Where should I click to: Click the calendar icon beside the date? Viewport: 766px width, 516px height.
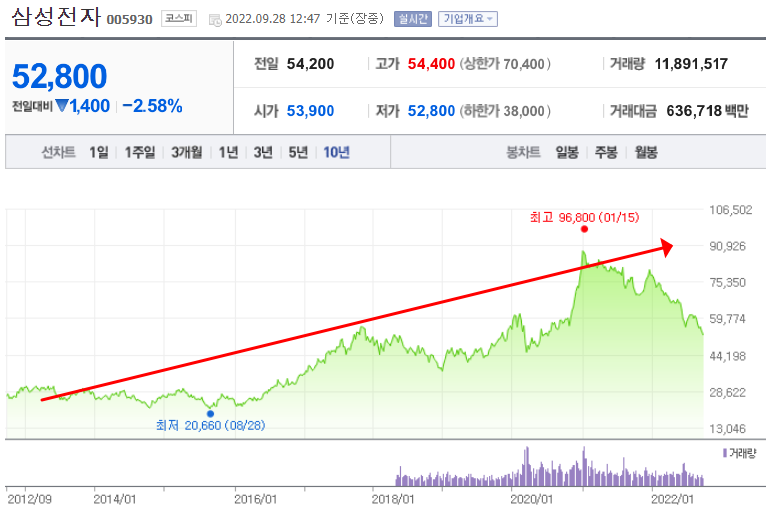click(x=215, y=20)
